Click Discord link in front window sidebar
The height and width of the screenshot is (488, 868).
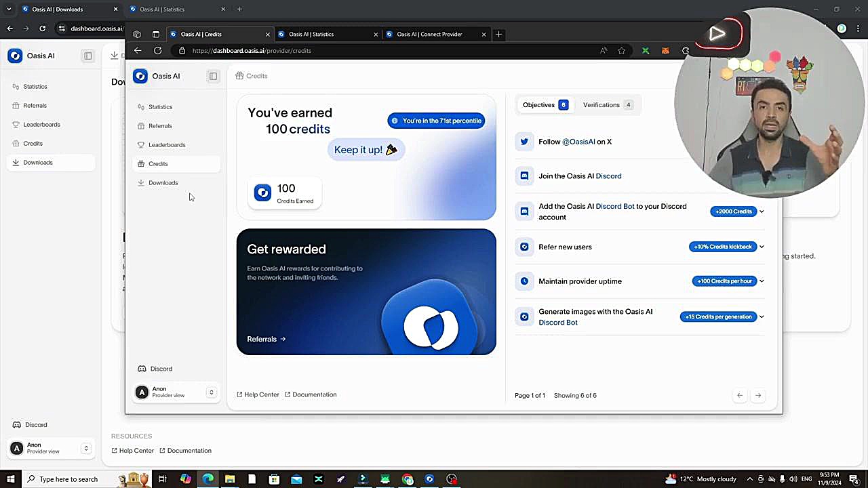click(161, 369)
